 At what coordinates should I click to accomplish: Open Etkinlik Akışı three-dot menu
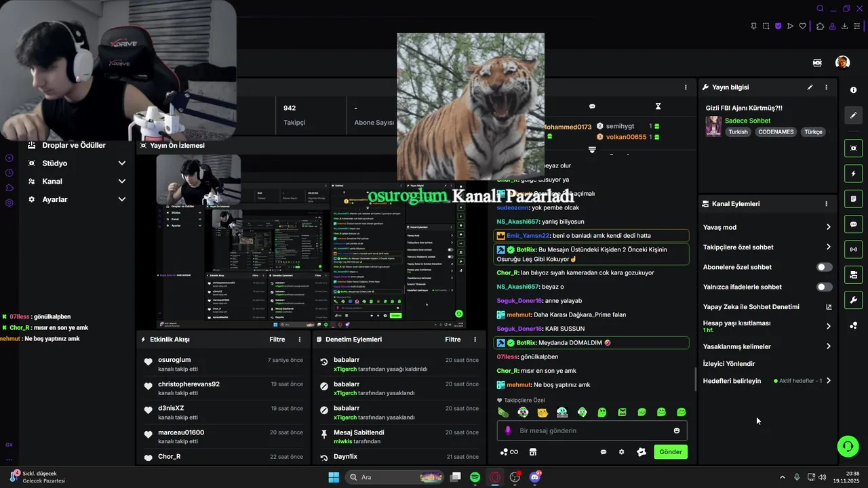click(300, 340)
